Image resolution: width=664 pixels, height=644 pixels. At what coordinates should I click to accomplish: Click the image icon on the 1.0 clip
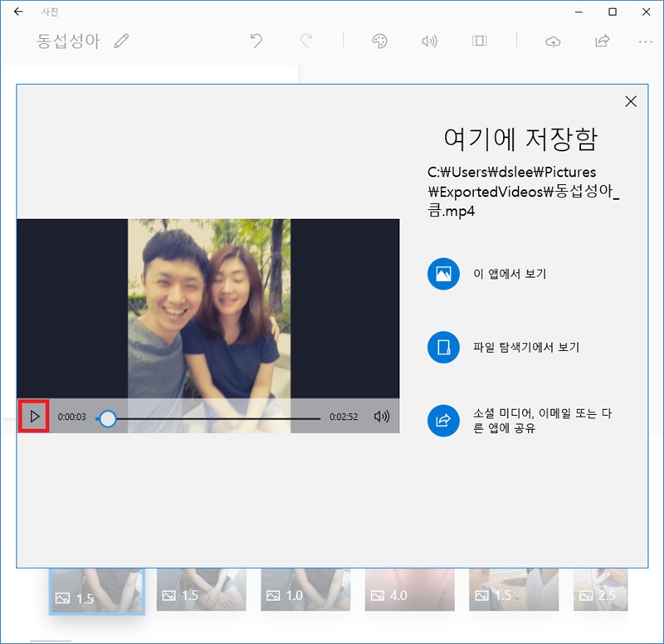(275, 594)
